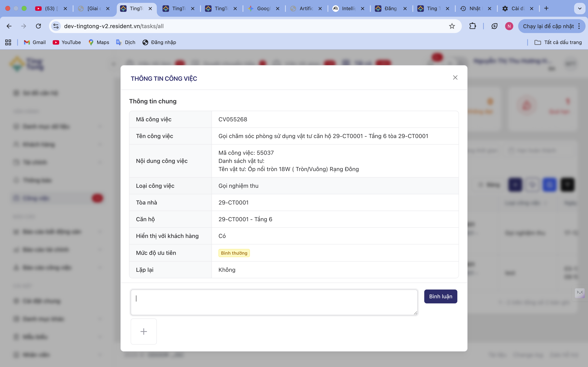Focus the comment text area

(274, 302)
